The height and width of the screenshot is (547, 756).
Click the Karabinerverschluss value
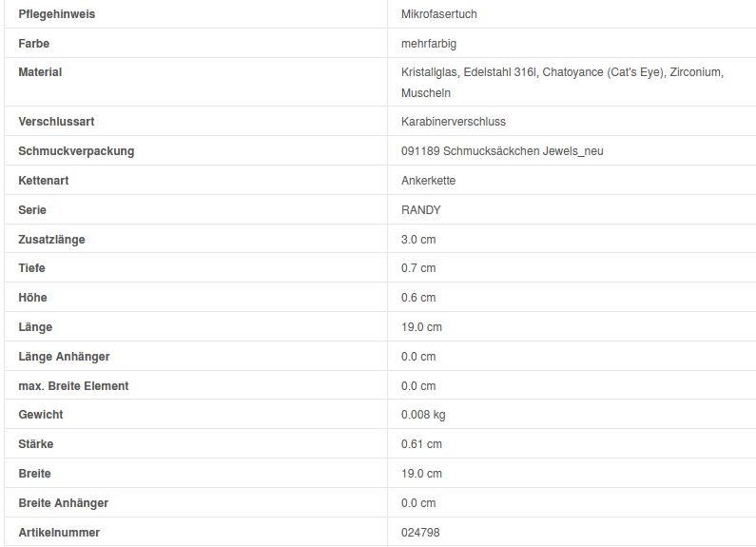point(454,122)
